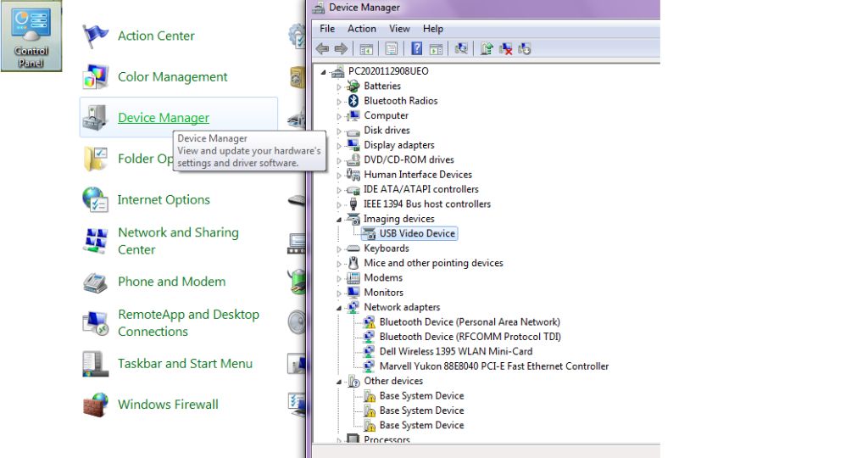
Task: Expand the Disk drives node arrow
Action: [339, 131]
